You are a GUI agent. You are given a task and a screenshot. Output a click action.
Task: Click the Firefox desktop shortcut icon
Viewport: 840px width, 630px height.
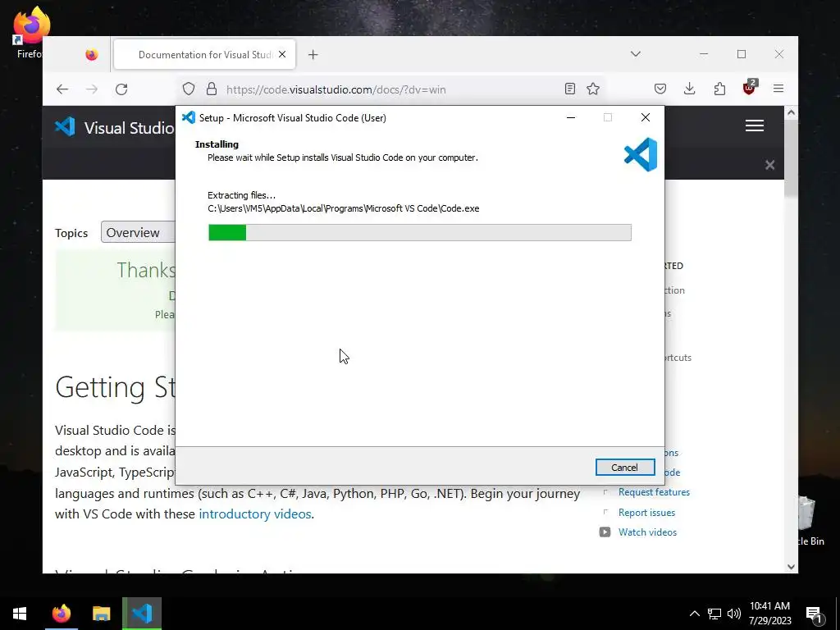click(30, 32)
